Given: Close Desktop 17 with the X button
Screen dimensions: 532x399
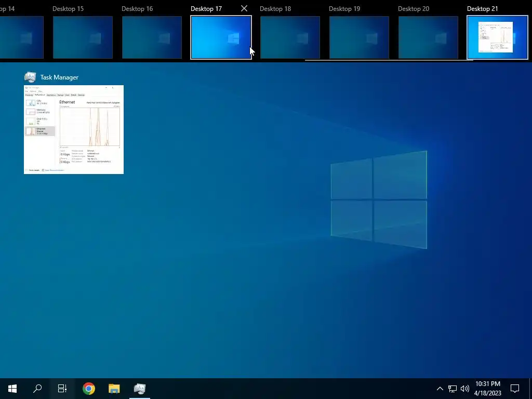Looking at the screenshot, I should coord(244,8).
